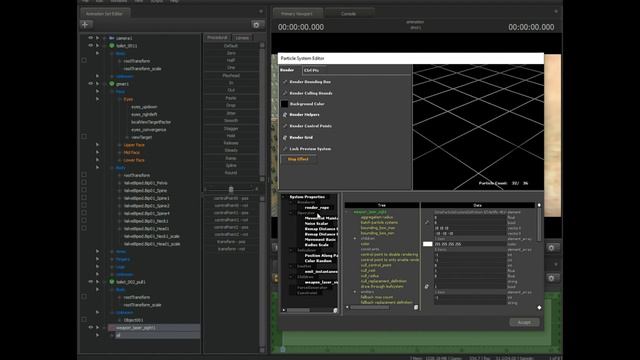Click the green model icon beside gman1
Image resolution: width=640 pixels, height=360 pixels.
(111, 84)
